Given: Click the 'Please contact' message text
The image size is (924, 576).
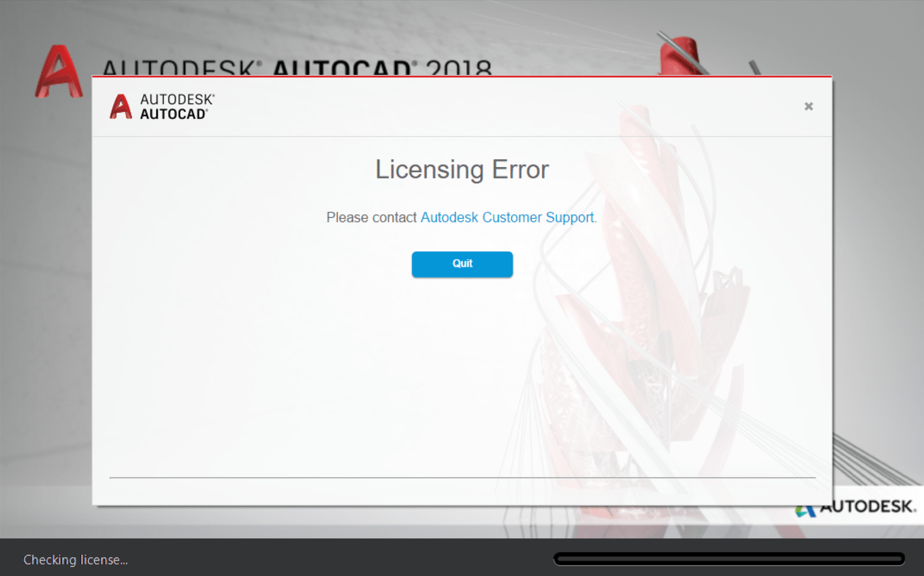Looking at the screenshot, I should [x=371, y=217].
